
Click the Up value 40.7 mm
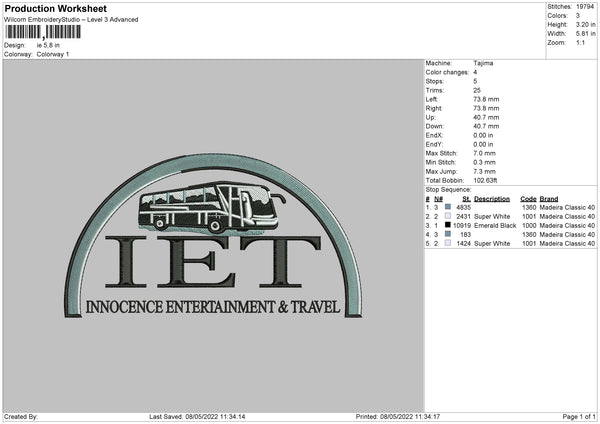click(x=486, y=117)
